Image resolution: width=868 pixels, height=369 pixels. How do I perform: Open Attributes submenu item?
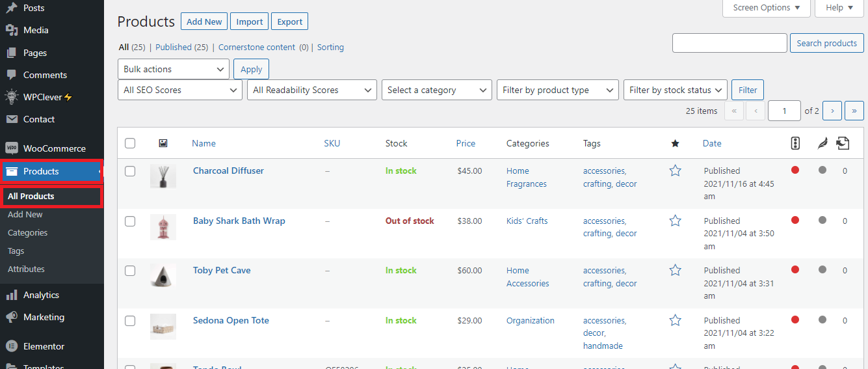tap(27, 269)
